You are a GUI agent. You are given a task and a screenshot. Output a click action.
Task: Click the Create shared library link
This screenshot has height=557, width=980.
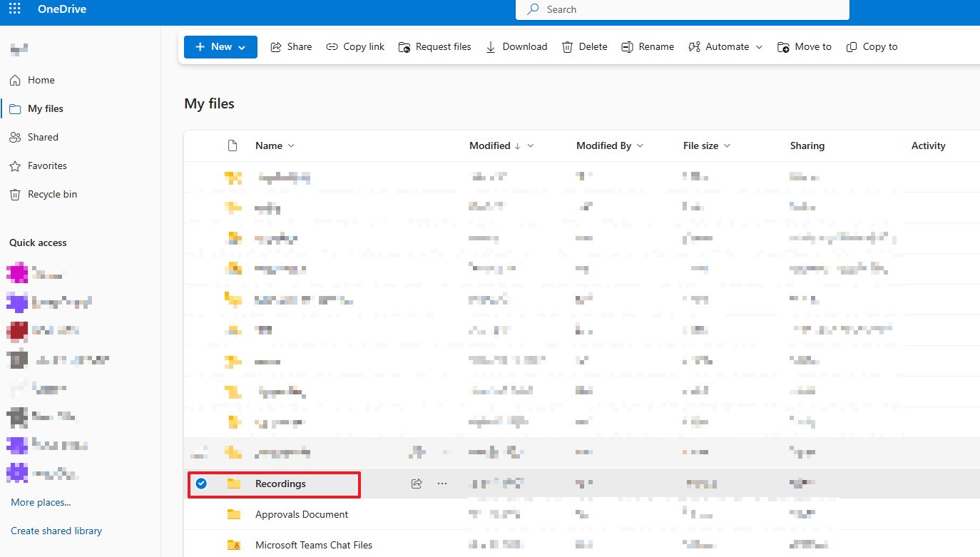[56, 531]
